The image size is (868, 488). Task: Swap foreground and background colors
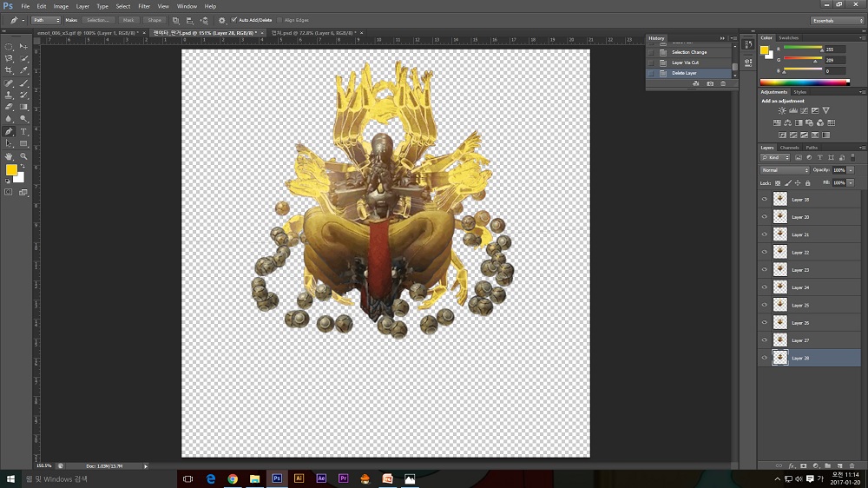23,167
